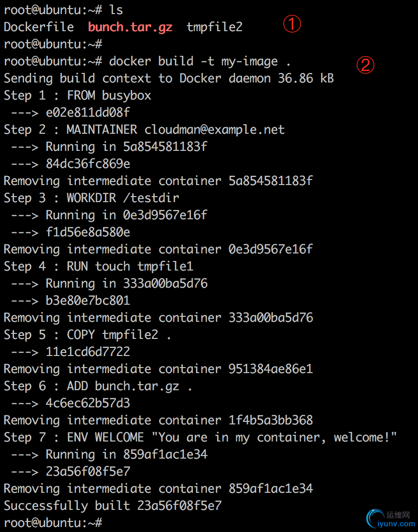The height and width of the screenshot is (532, 418).
Task: Click the iyunv.com watermark text link
Action: [396, 524]
